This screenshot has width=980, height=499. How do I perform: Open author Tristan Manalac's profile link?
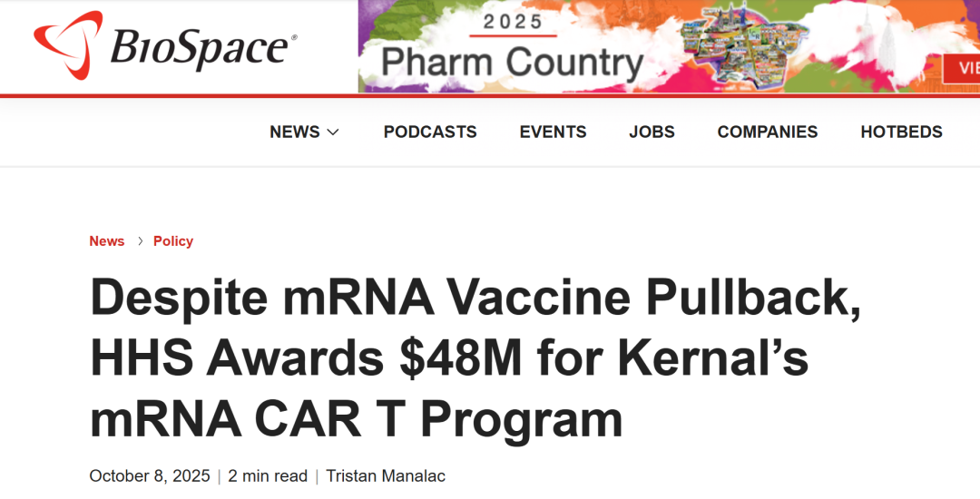(386, 475)
